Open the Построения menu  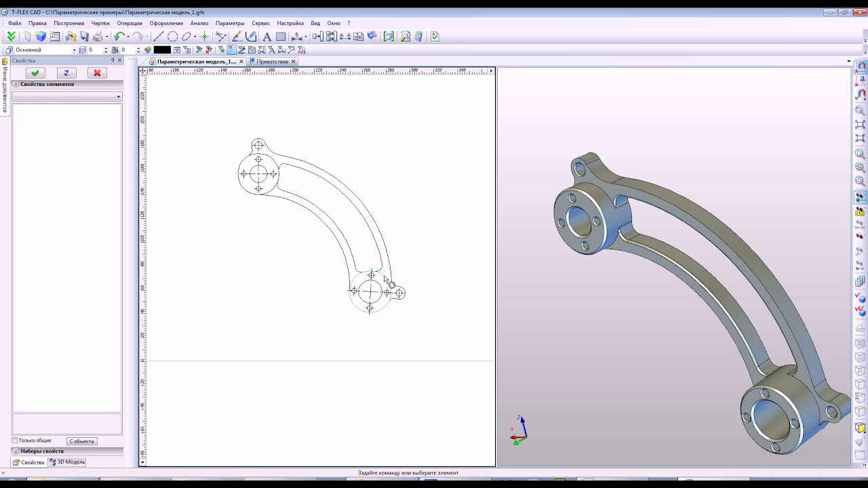pos(69,23)
